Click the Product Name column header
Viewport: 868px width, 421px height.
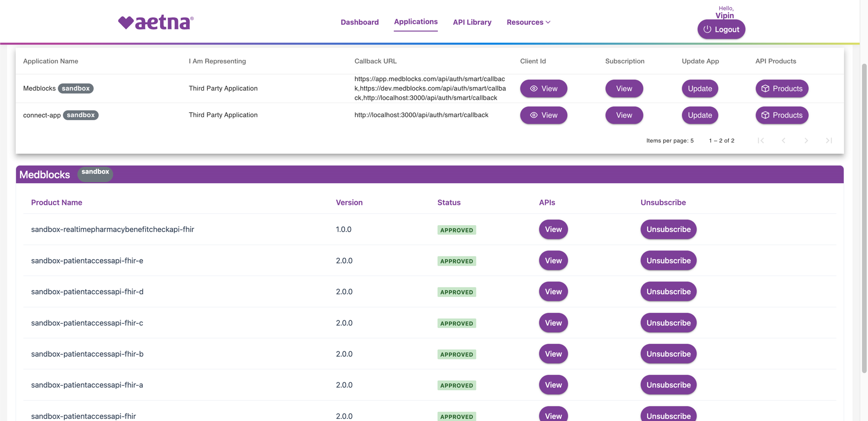click(x=56, y=202)
